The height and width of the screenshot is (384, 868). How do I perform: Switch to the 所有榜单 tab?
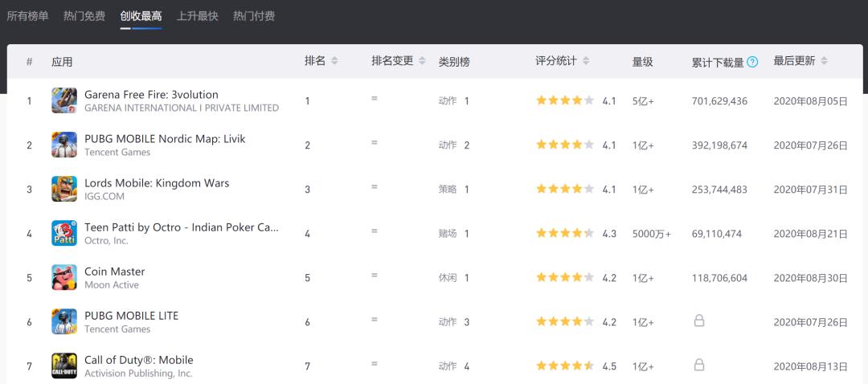[x=27, y=16]
